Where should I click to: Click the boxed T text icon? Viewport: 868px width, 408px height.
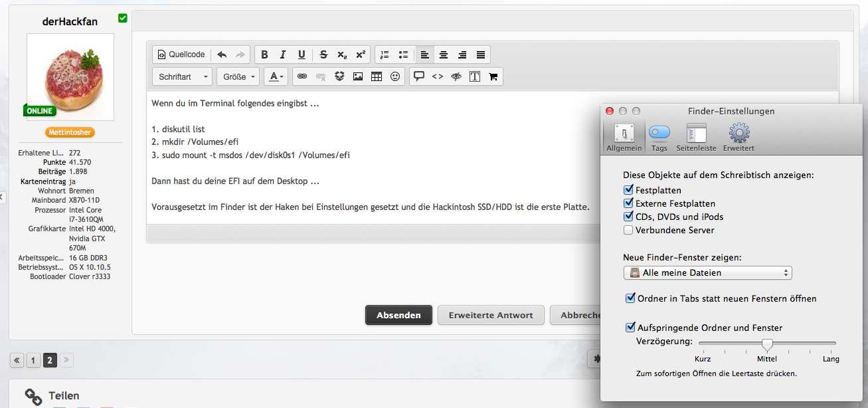pos(475,76)
